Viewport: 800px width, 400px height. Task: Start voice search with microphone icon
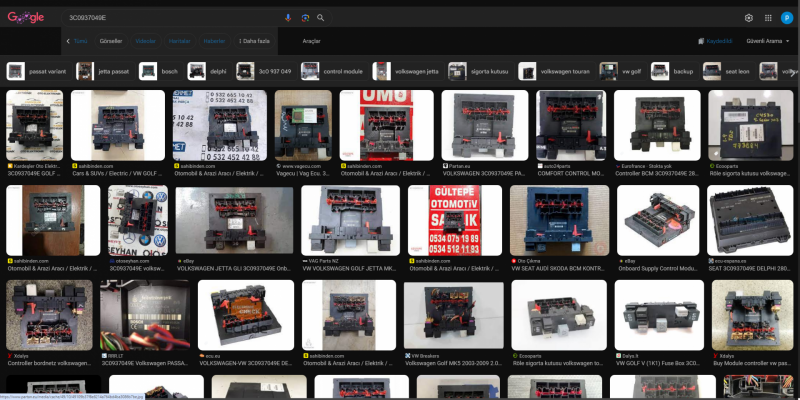[x=289, y=18]
